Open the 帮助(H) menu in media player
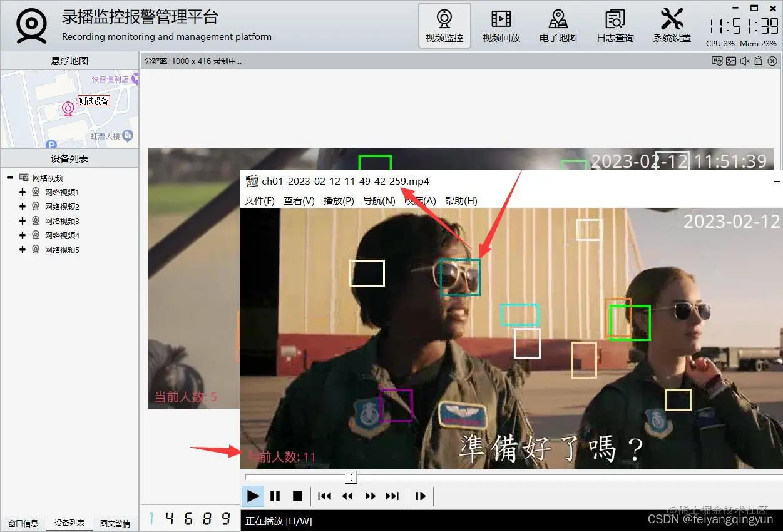The image size is (783, 532). [461, 200]
